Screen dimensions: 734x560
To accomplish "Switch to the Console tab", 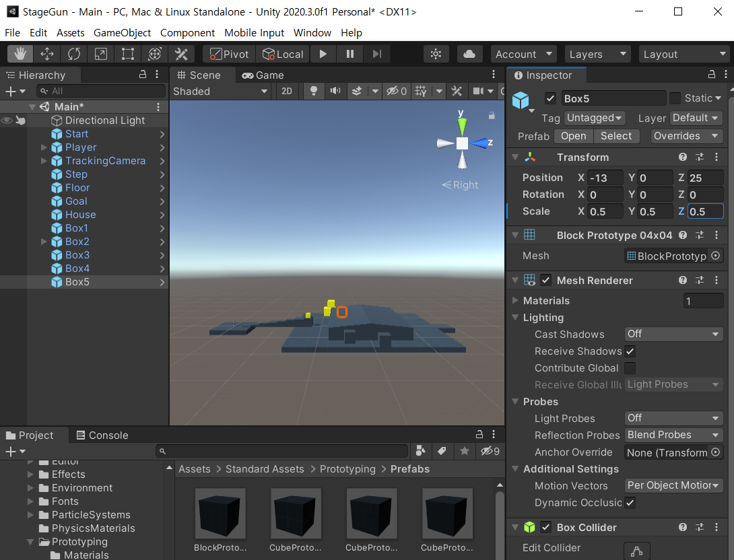I will (x=102, y=435).
